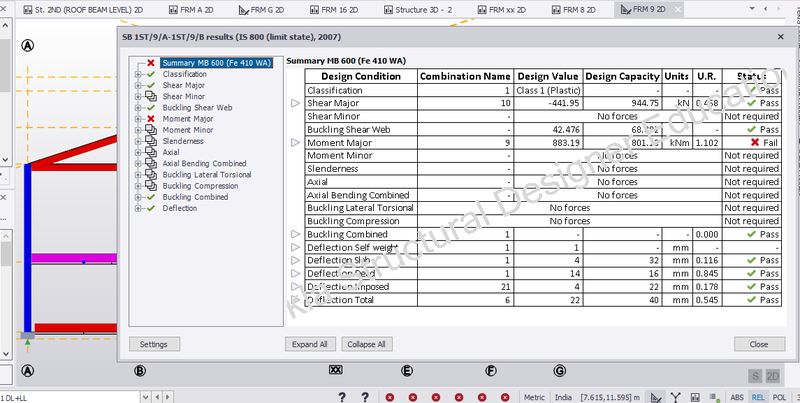The image size is (800, 403).
Task: Click grid line marker XX
Action: pos(335,370)
